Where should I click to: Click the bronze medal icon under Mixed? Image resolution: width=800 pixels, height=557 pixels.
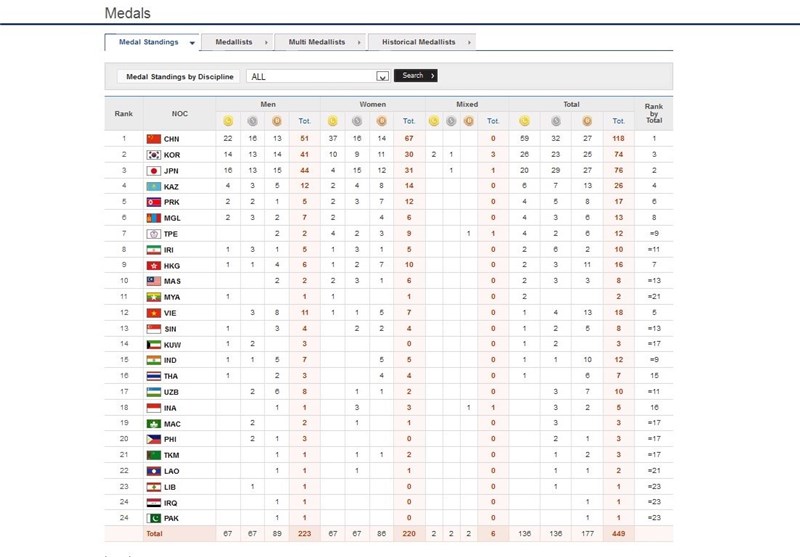tap(468, 121)
